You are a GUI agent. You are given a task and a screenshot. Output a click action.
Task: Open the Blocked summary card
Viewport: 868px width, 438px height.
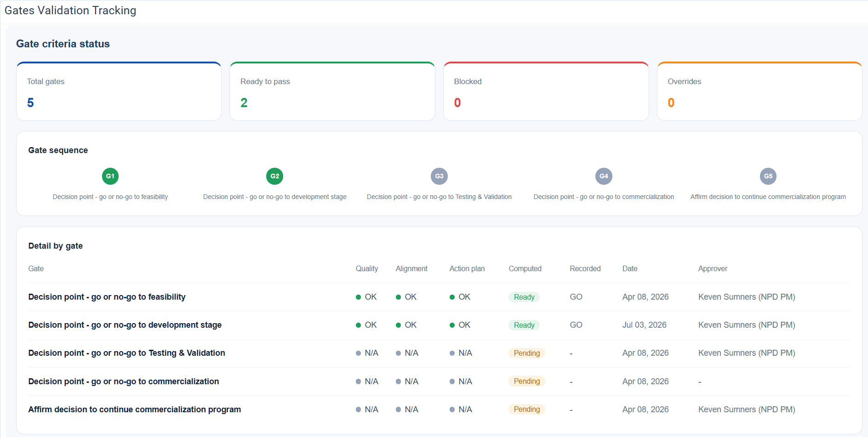[x=546, y=91]
